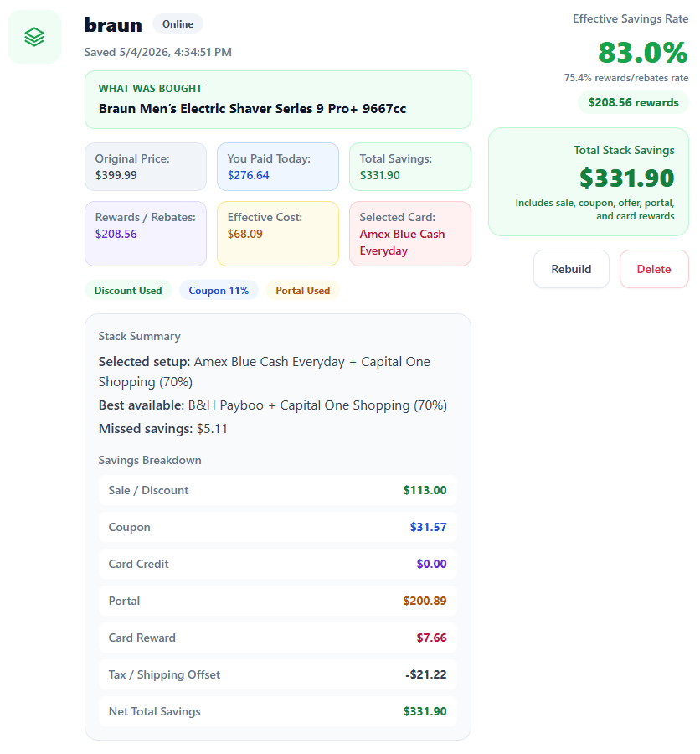Click the Includes sale, coupon, offer note
Image resolution: width=700 pixels, height=754 pixels.
[594, 209]
